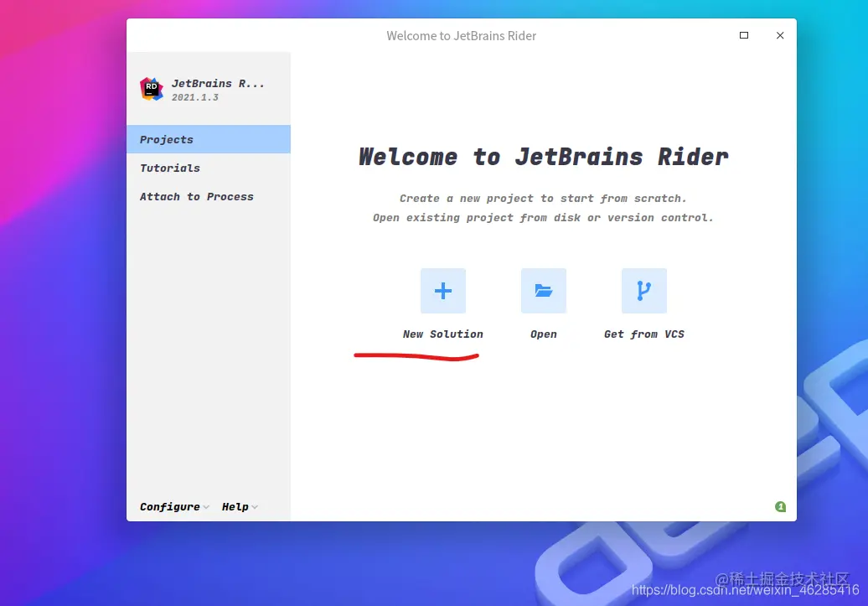Start cloning a repository with the VCS icon
868x606 pixels.
point(643,291)
